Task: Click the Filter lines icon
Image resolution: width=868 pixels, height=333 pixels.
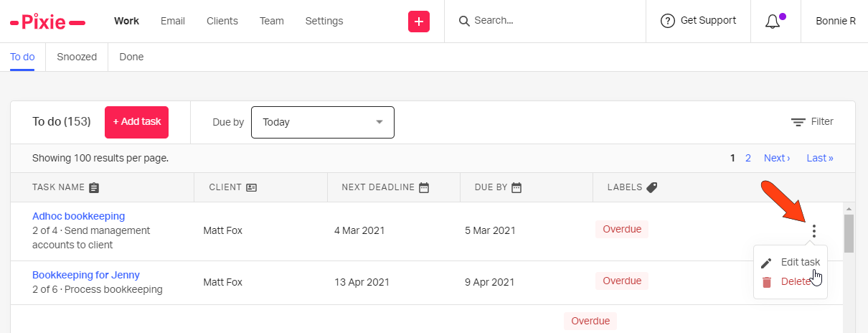Action: click(798, 122)
